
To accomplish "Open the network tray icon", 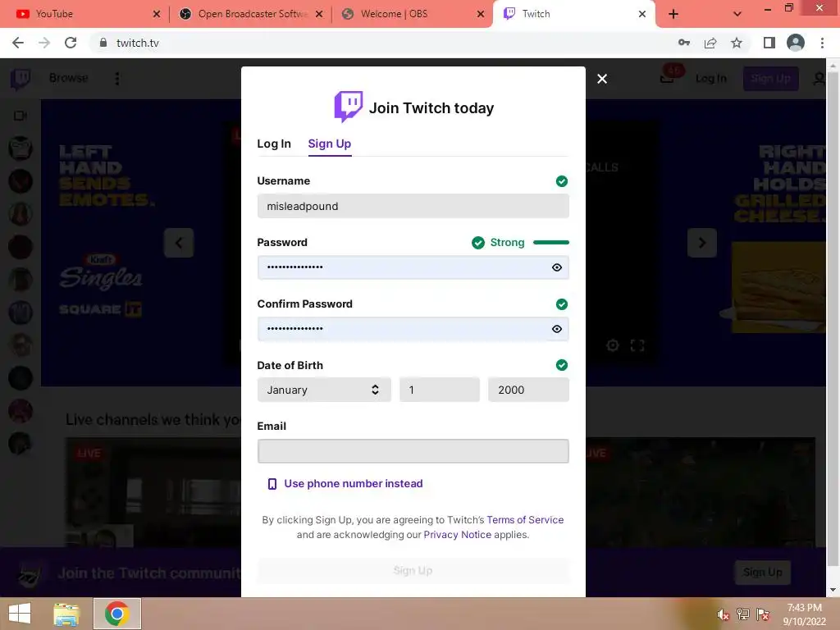I will click(x=743, y=614).
